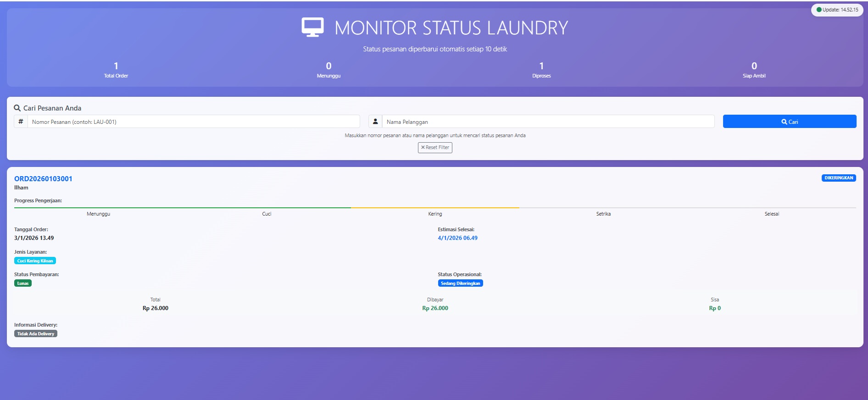868x400 pixels.
Task: Click the Siap Ambil counter
Action: [x=754, y=70]
